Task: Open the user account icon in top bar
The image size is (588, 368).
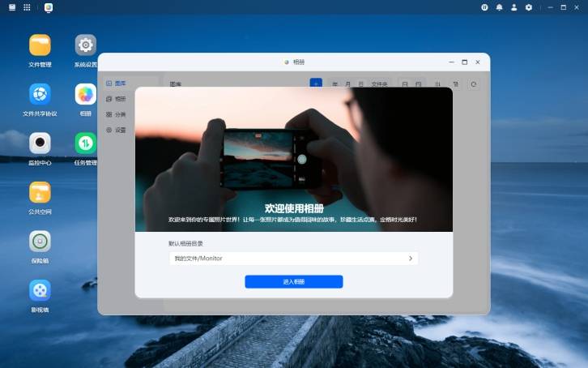Action: point(513,7)
